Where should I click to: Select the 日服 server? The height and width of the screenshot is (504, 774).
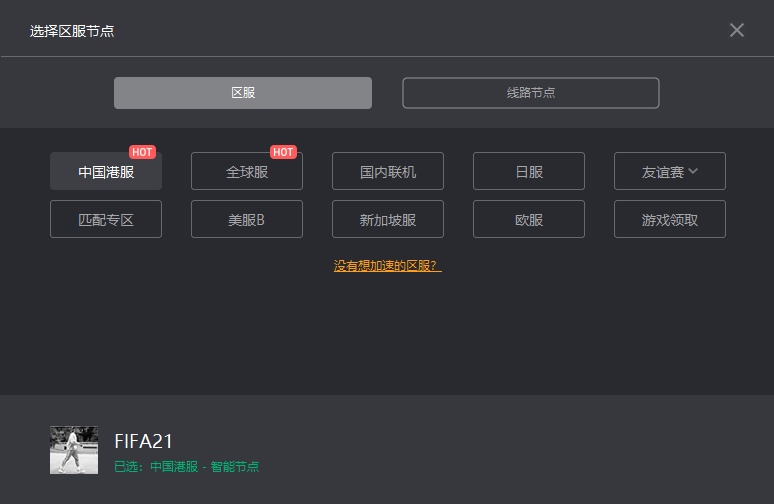pyautogui.click(x=529, y=171)
